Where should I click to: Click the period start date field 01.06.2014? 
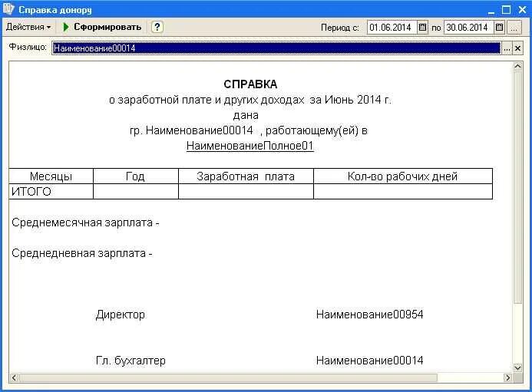(x=391, y=28)
